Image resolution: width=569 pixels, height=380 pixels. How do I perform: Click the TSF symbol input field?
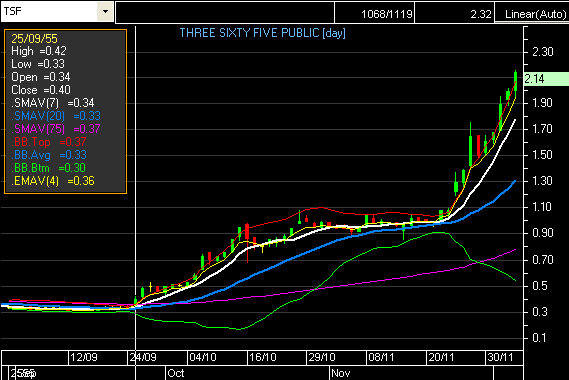tap(49, 12)
